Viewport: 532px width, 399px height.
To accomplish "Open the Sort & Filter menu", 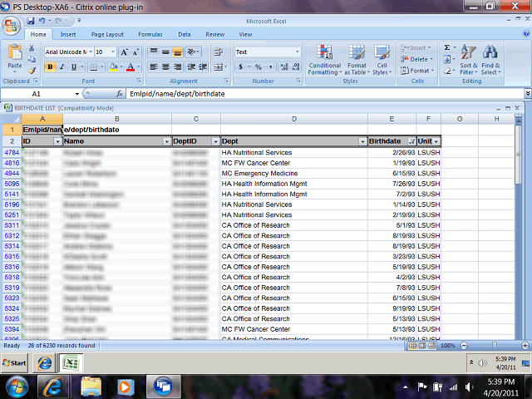I will (469, 60).
